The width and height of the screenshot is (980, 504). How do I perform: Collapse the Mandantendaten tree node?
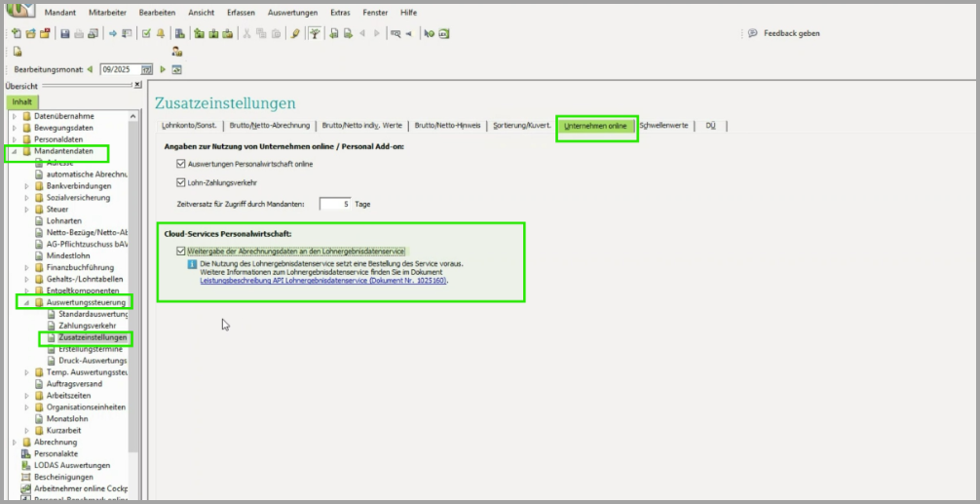[x=14, y=152]
